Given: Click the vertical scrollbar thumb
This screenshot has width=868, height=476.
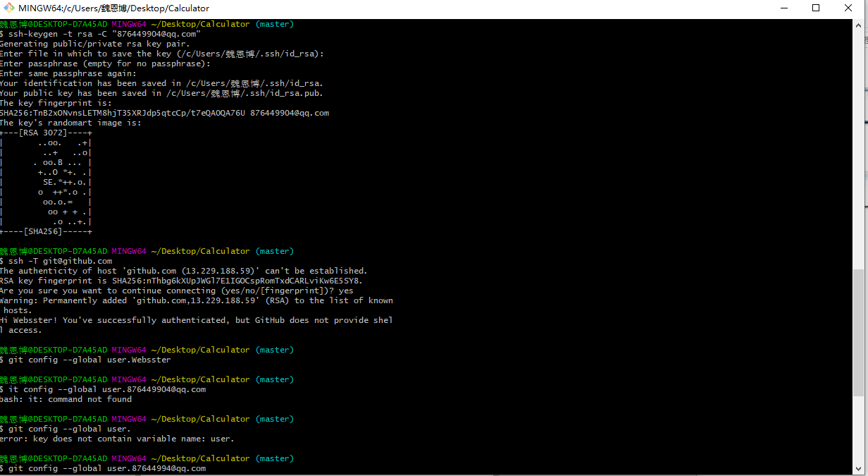Looking at the screenshot, I should [858, 331].
